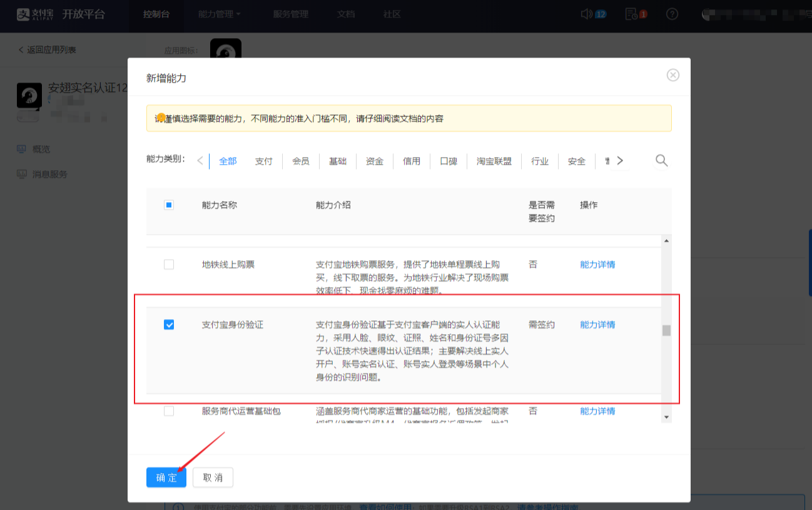Click the orange warning icon in notice
This screenshot has width=812, height=510.
[x=161, y=117]
